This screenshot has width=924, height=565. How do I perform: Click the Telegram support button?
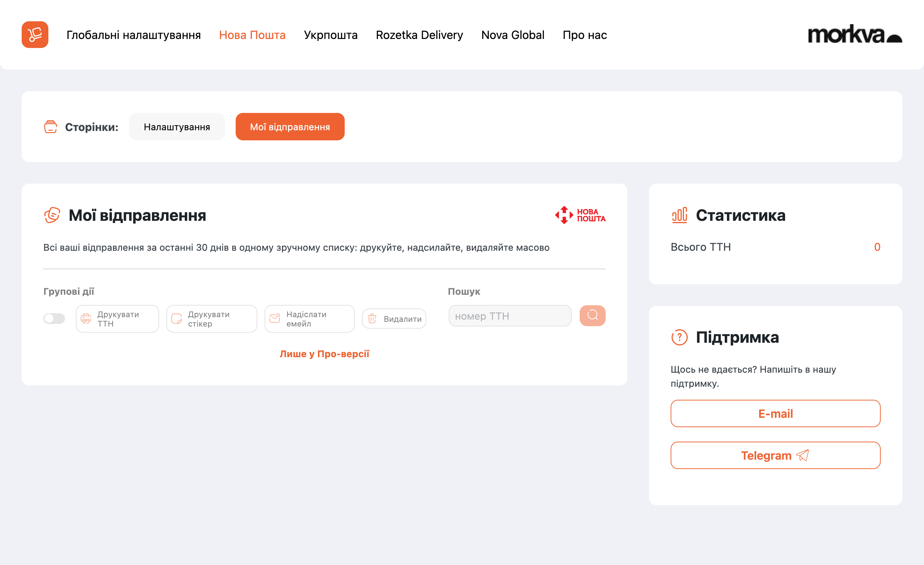coord(775,455)
